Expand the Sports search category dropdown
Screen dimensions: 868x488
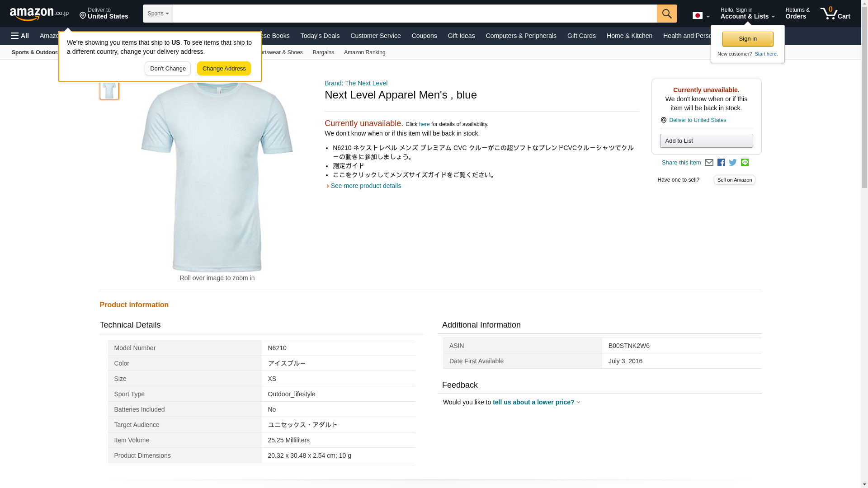coord(158,14)
